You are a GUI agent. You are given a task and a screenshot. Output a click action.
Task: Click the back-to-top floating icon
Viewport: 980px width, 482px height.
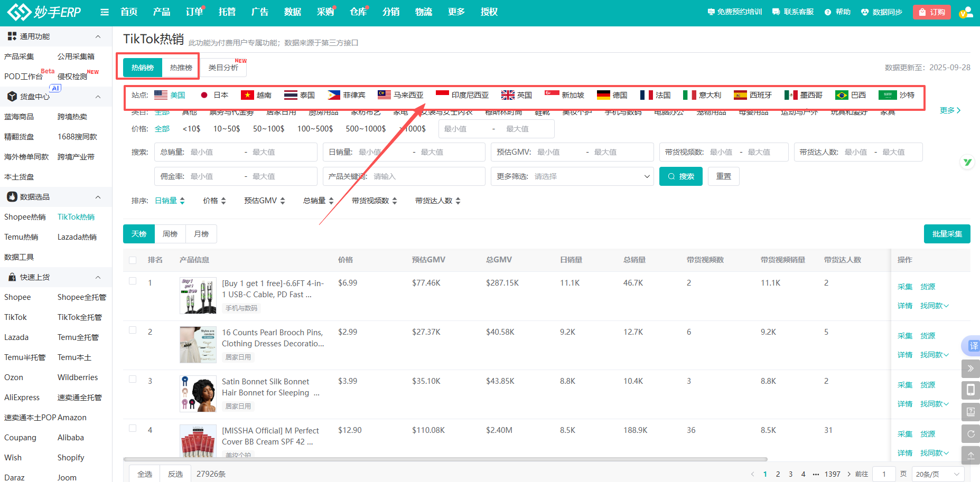pos(971,456)
